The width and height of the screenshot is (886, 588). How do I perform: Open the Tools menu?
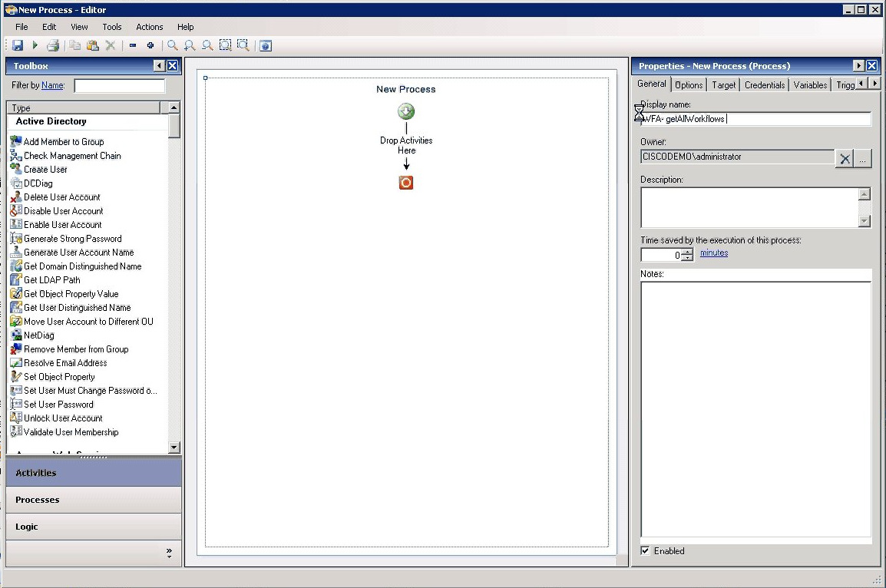112,27
